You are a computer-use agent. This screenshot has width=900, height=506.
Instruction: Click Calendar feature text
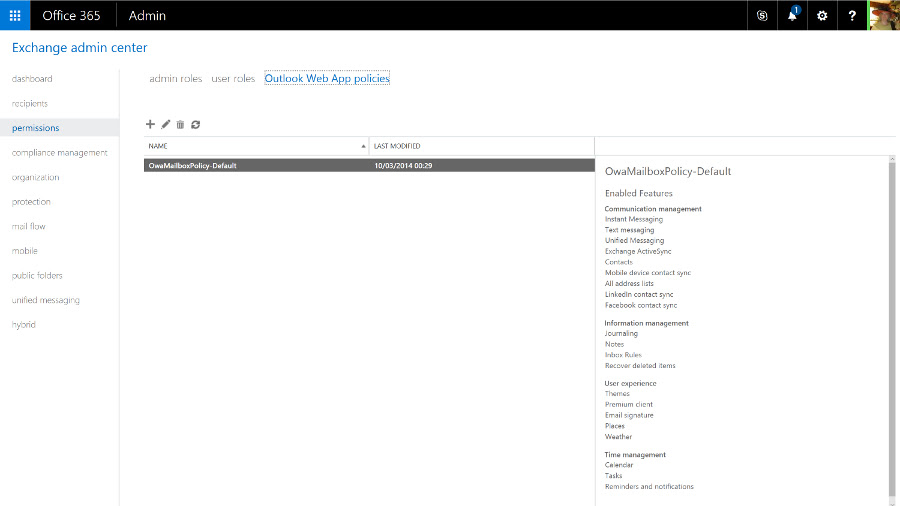619,465
